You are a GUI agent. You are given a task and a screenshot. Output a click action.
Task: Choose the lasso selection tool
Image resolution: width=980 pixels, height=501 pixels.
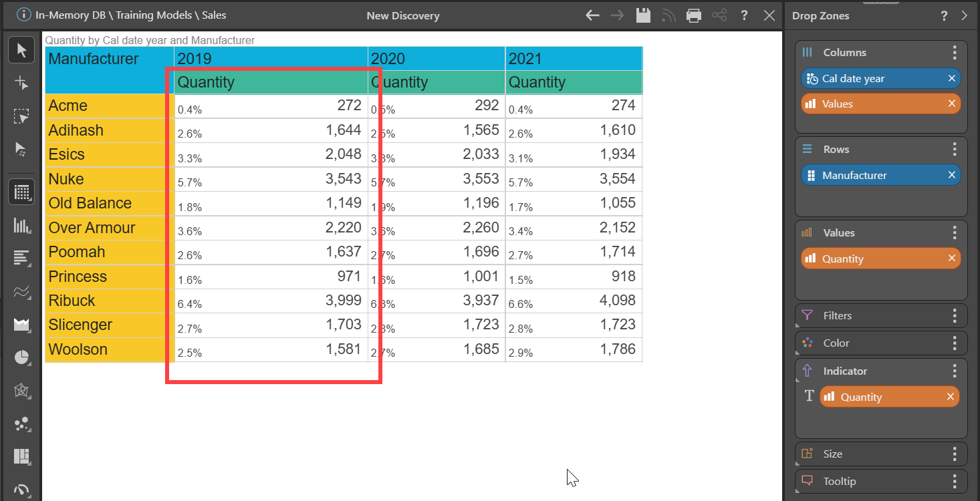coord(21,117)
